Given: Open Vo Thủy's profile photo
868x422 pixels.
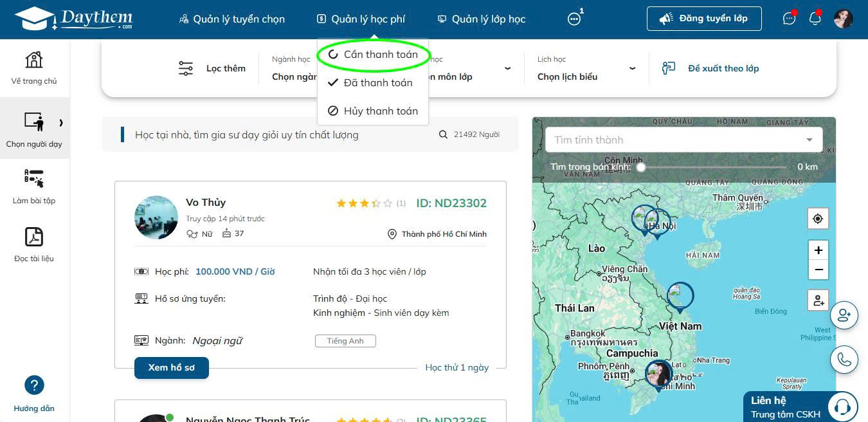Looking at the screenshot, I should pyautogui.click(x=156, y=217).
